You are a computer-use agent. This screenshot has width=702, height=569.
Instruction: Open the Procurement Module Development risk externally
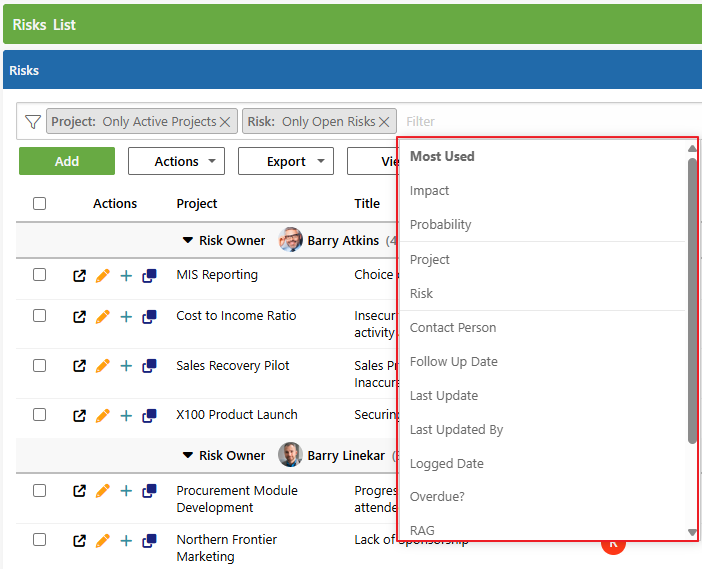click(x=79, y=491)
